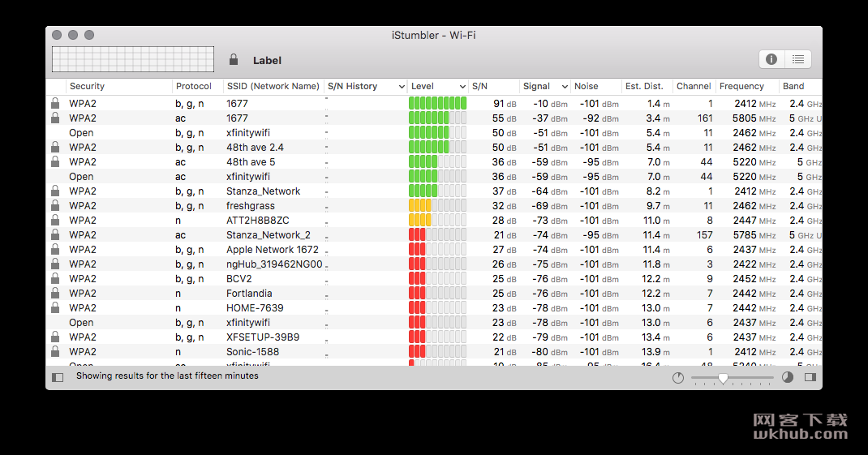The width and height of the screenshot is (868, 455).
Task: Open the Level column dropdown arrow
Action: point(462,86)
